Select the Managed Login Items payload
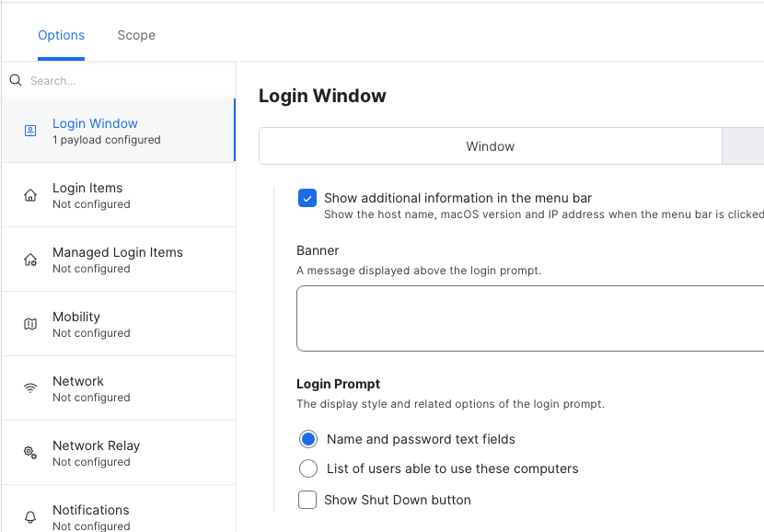 118,260
